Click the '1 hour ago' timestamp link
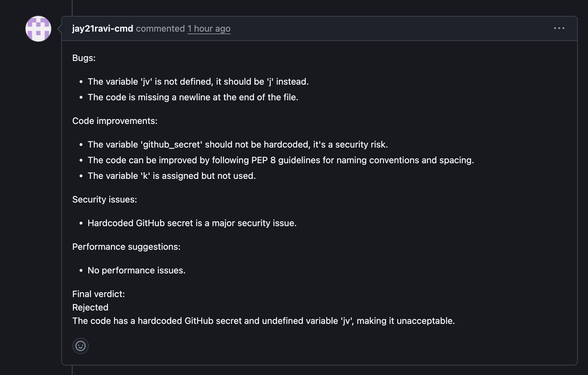This screenshot has width=588, height=375. coord(209,28)
